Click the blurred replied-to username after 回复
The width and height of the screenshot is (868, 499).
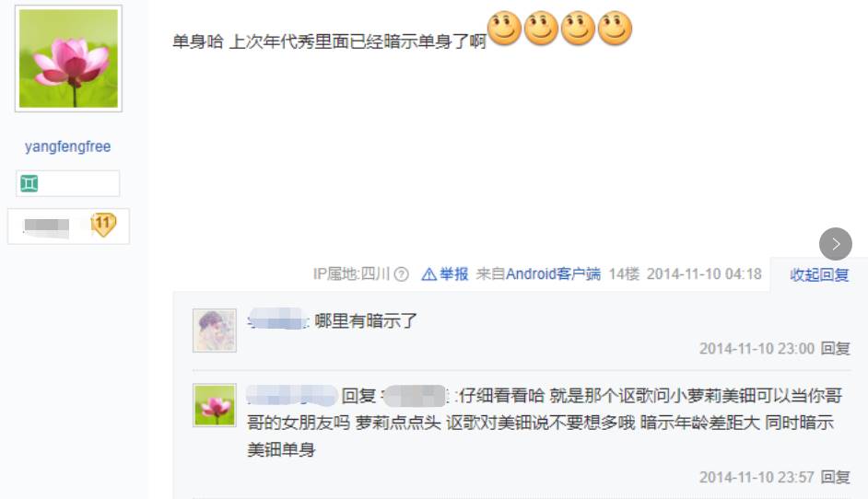[x=415, y=396]
